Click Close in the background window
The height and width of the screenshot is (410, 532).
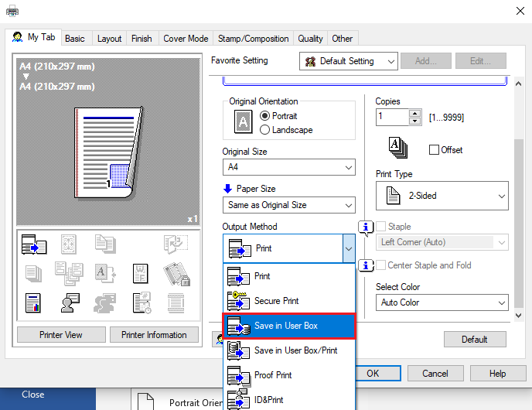tap(33, 395)
